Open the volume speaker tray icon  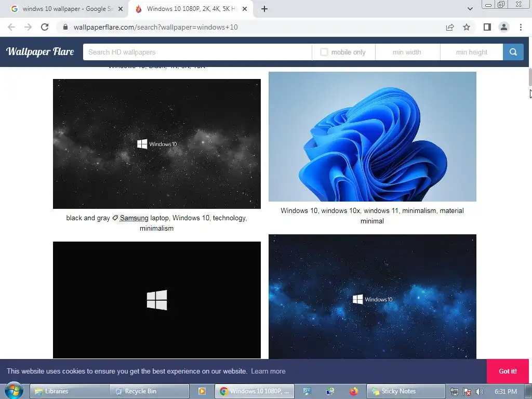click(479, 392)
